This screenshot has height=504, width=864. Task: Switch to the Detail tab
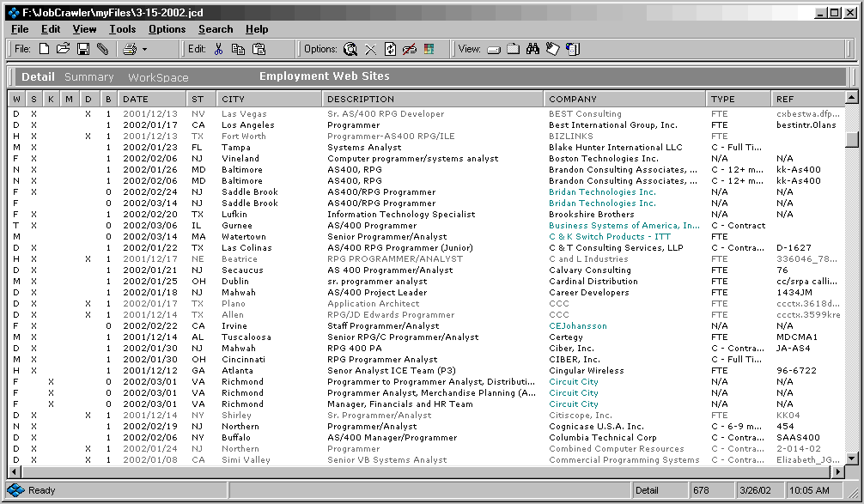(x=38, y=77)
